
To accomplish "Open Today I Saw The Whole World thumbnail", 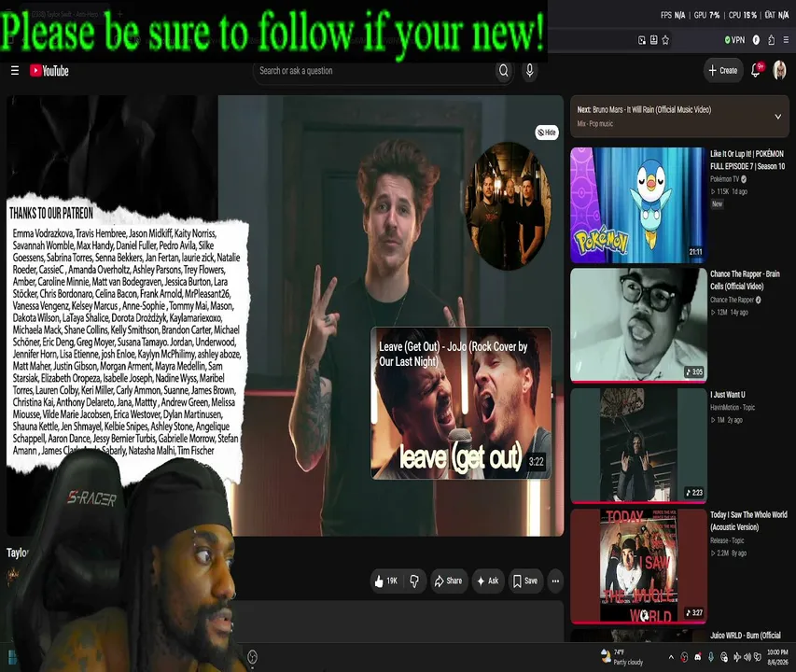I will click(x=638, y=567).
